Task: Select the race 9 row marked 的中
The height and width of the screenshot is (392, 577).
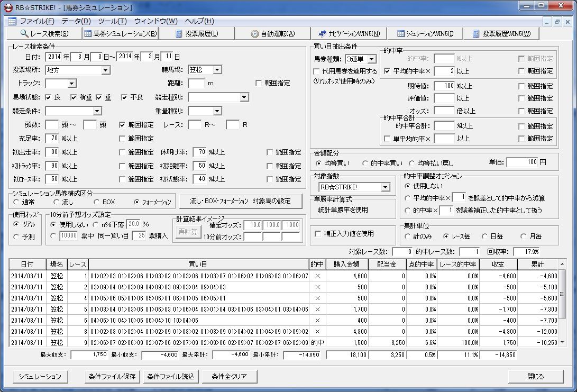Action: pyautogui.click(x=283, y=342)
